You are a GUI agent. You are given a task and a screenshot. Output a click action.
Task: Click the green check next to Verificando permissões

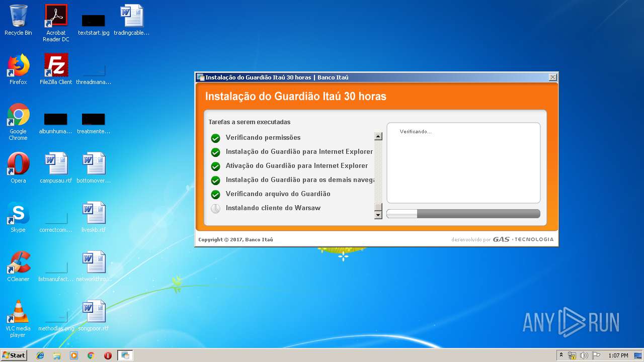tap(215, 138)
